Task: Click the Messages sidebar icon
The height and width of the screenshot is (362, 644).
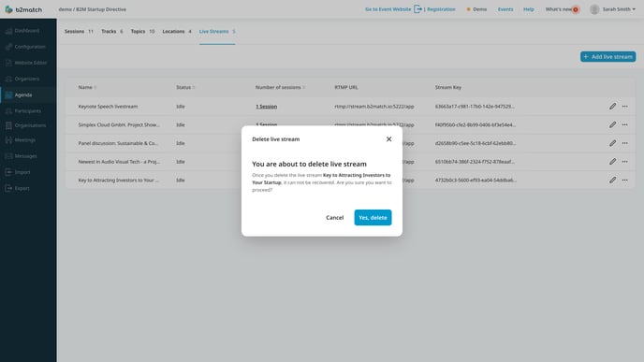Action: click(8, 156)
